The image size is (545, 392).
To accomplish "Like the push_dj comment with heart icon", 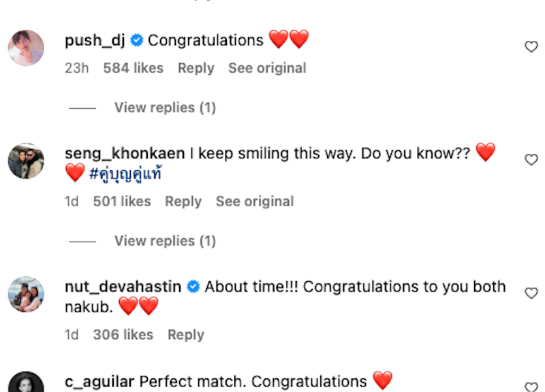I will [x=531, y=46].
